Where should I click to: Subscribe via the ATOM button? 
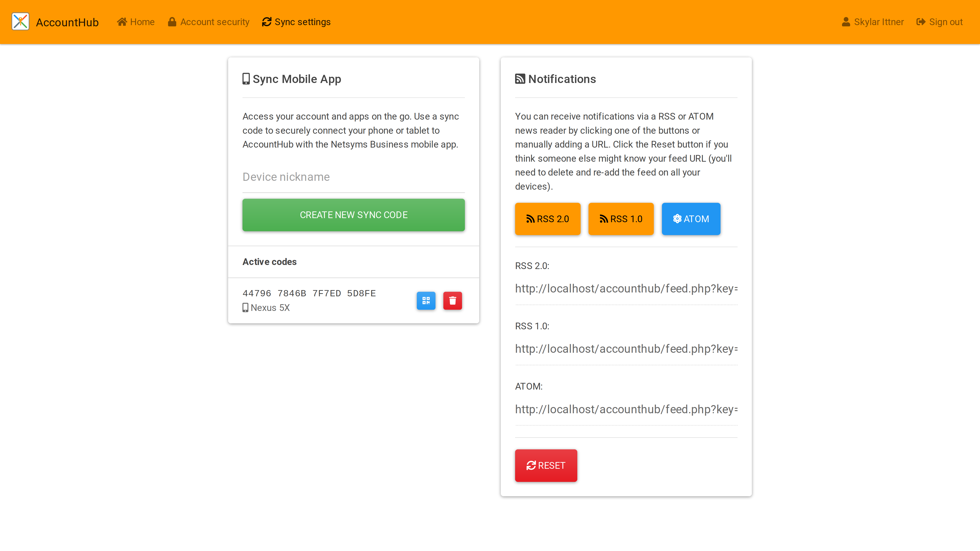(691, 219)
